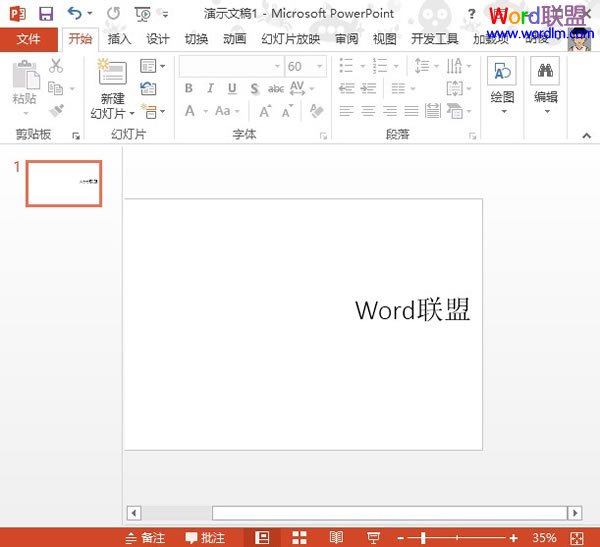Switch to Slide Sorter view icon
This screenshot has width=600, height=547.
coord(299,538)
